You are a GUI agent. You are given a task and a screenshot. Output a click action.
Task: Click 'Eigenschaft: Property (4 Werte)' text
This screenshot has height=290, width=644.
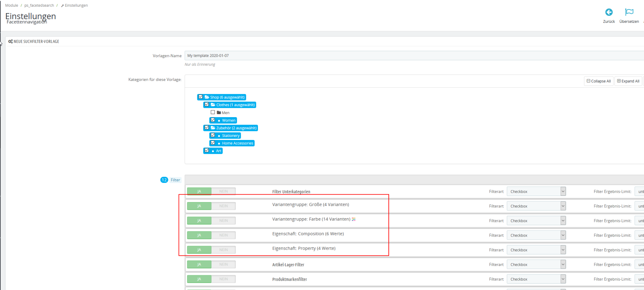(304, 248)
